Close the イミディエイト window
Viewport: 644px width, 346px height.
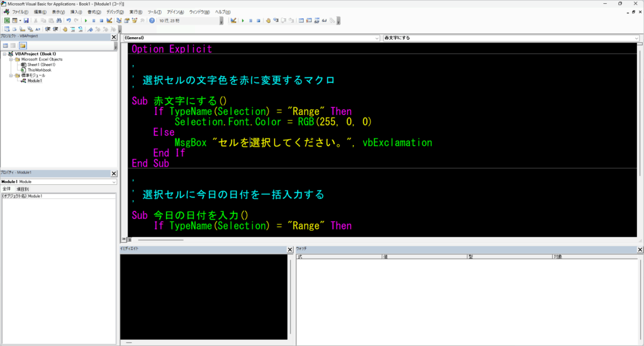tap(289, 249)
